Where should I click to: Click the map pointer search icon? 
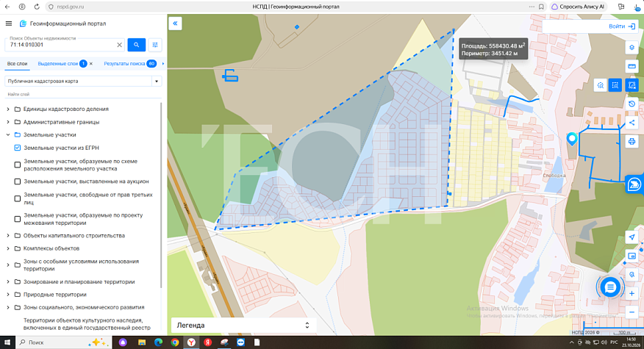(x=632, y=274)
